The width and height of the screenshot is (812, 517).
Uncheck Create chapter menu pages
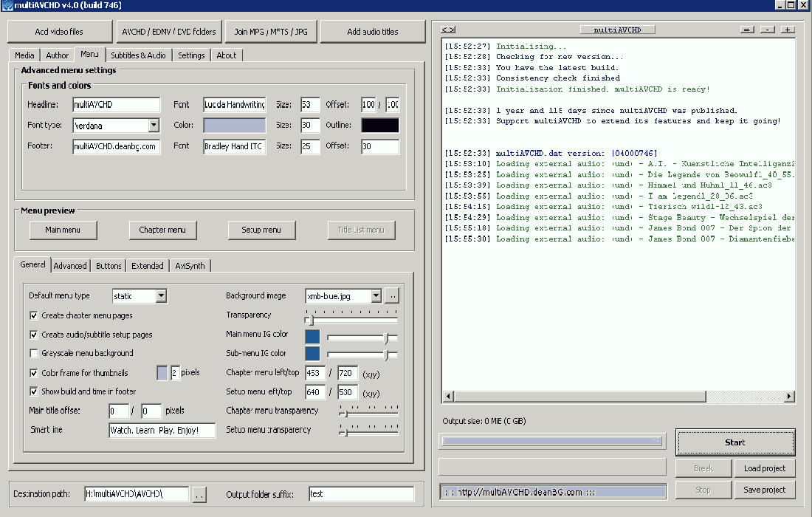(x=34, y=315)
